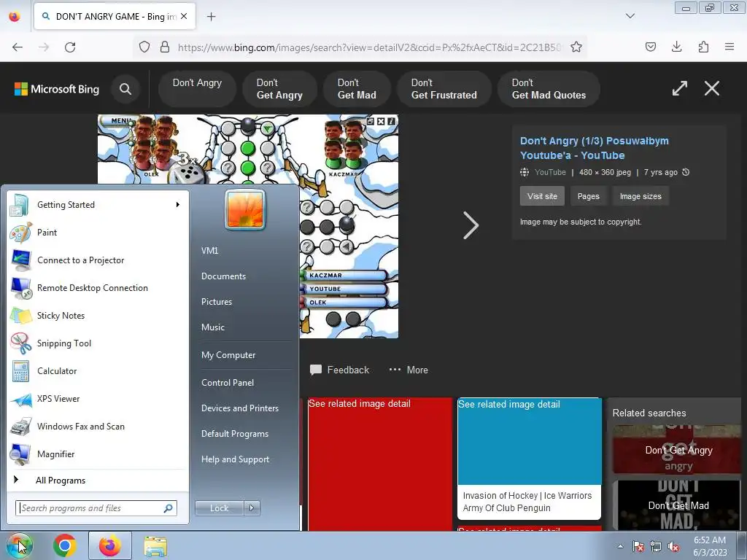Open Help and Support
This screenshot has width=747, height=560.
[x=235, y=459]
